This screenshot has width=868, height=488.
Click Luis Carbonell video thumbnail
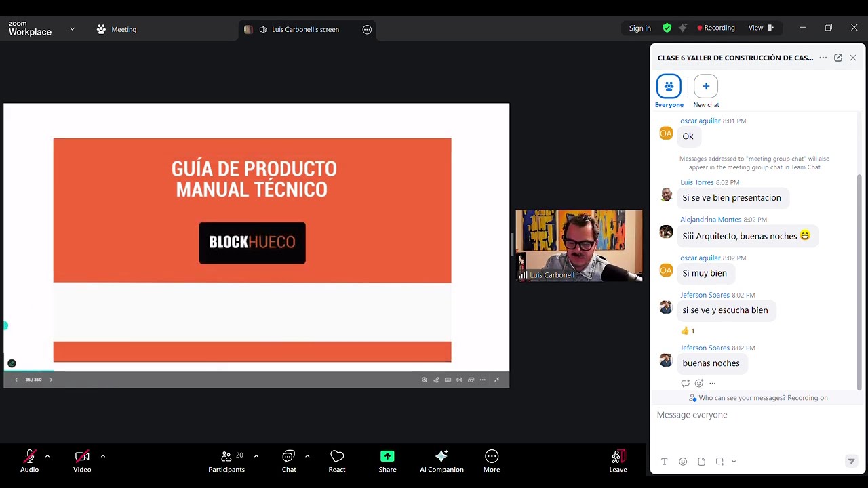pyautogui.click(x=578, y=245)
